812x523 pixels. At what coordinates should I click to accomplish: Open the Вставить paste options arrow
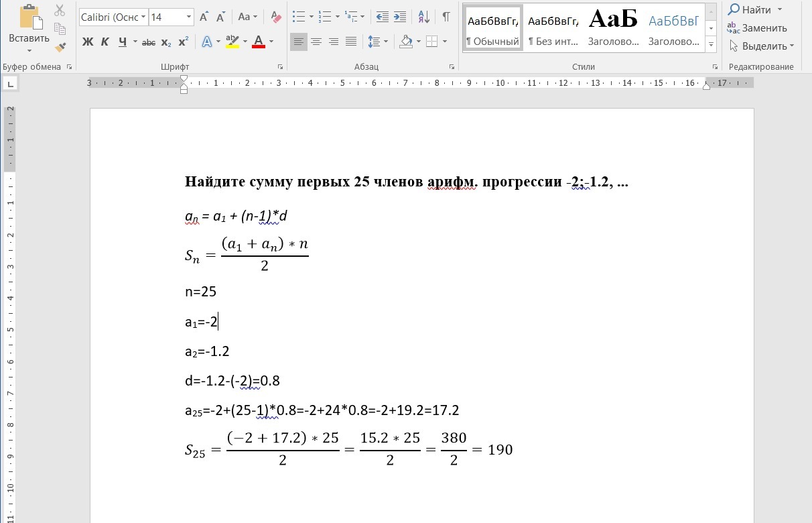(x=29, y=50)
